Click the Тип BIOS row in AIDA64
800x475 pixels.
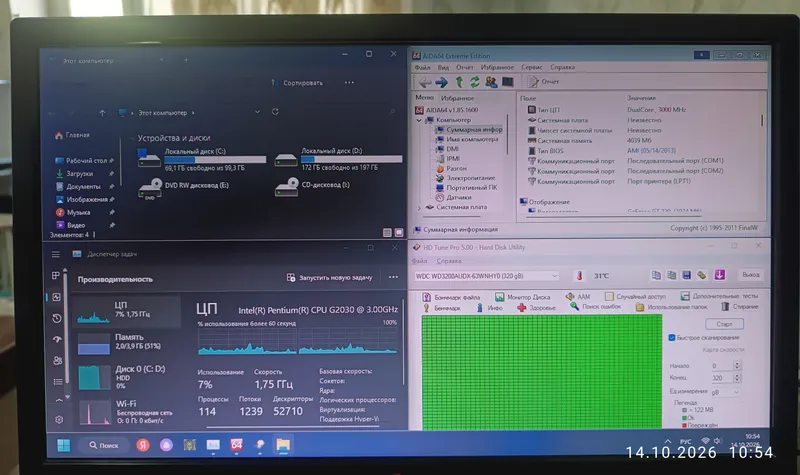pos(602,151)
